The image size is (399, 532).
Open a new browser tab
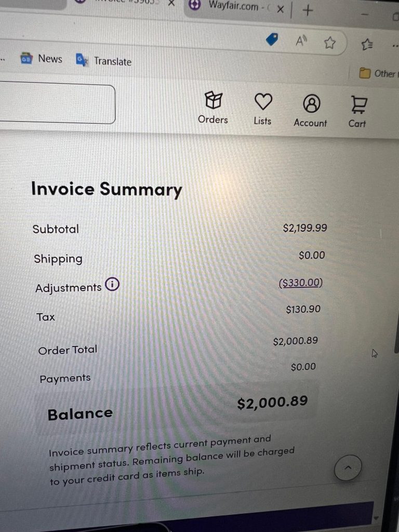click(308, 10)
